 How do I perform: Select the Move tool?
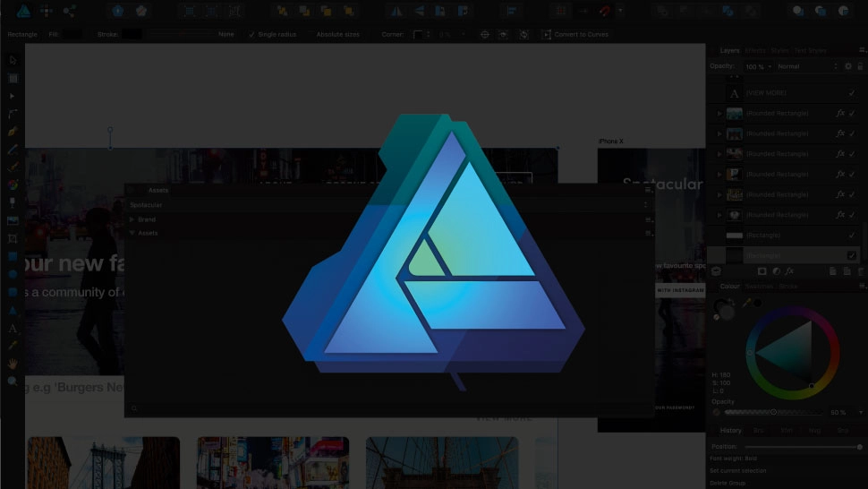tap(13, 60)
